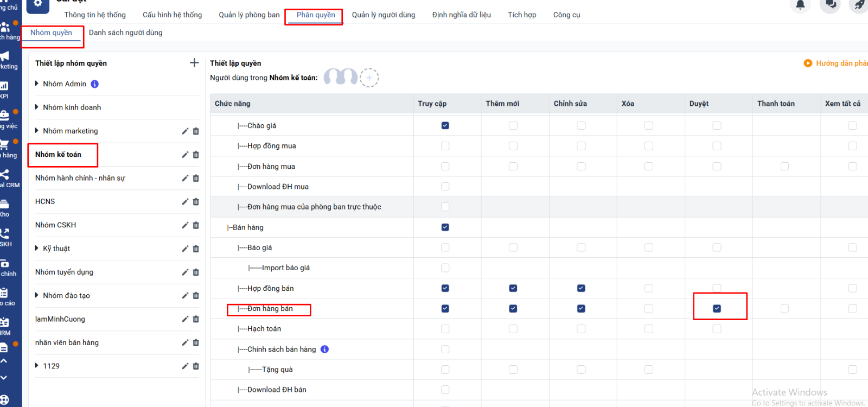Image resolution: width=868 pixels, height=407 pixels.
Task: Click add user dashed circle icon
Action: tap(369, 78)
